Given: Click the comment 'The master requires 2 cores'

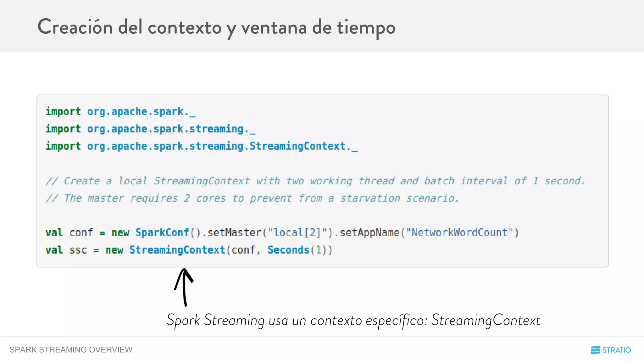Looking at the screenshot, I should click(x=252, y=198).
